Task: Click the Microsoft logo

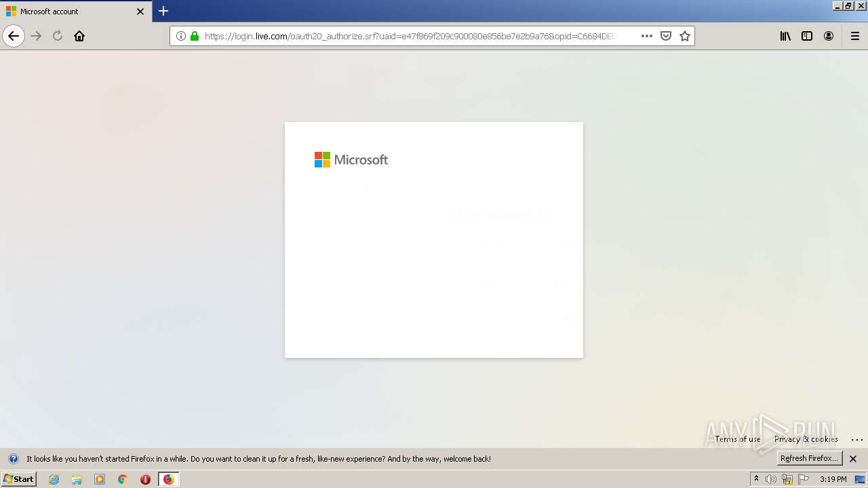Action: [x=351, y=159]
